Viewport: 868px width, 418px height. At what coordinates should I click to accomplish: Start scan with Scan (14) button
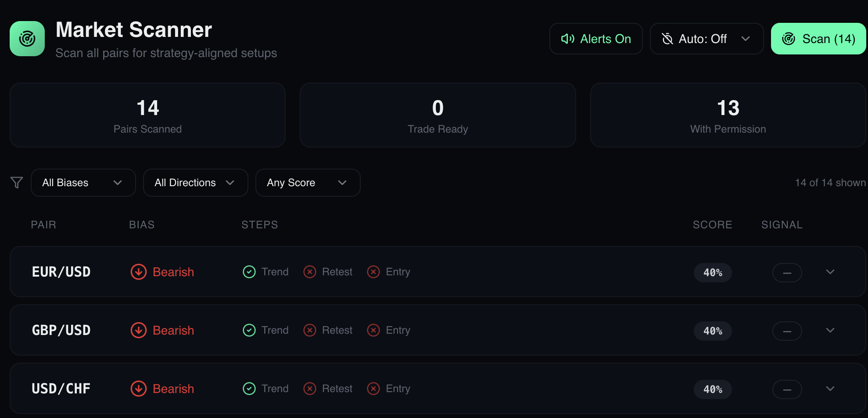[818, 39]
